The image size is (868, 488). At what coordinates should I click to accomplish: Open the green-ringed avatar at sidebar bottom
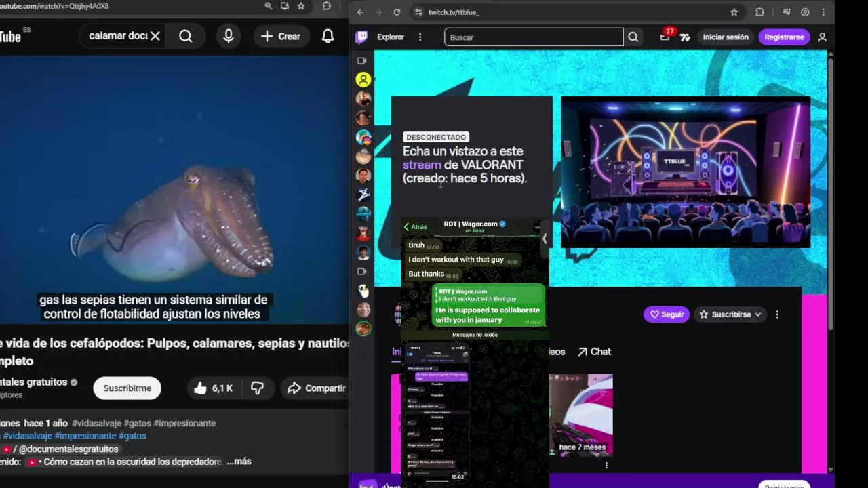363,329
